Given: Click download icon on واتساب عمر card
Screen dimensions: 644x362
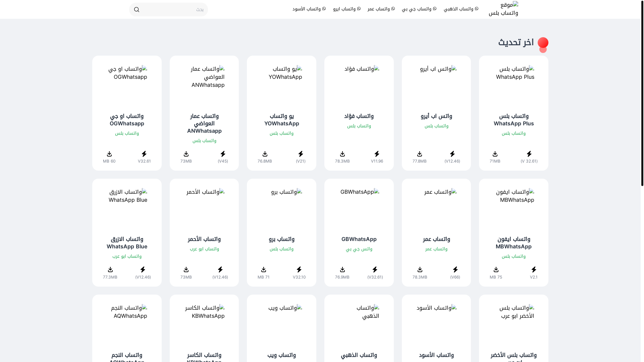Looking at the screenshot, I should [x=420, y=270].
